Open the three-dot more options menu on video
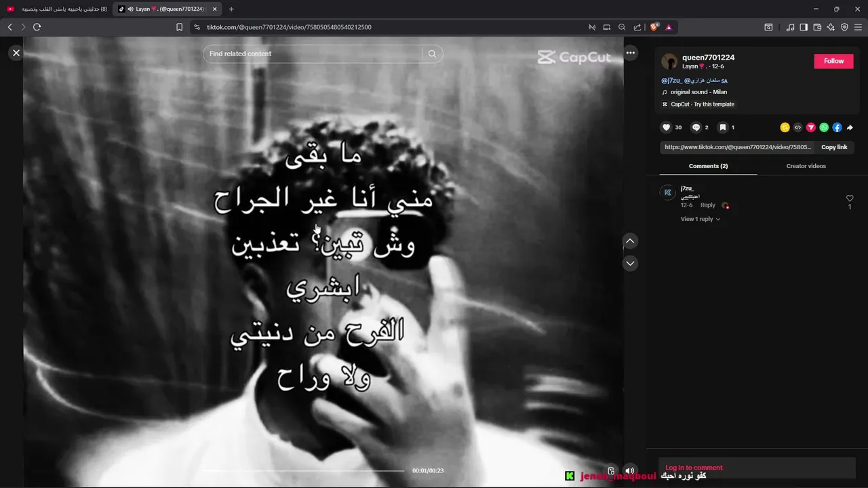This screenshot has height=488, width=868. point(631,53)
